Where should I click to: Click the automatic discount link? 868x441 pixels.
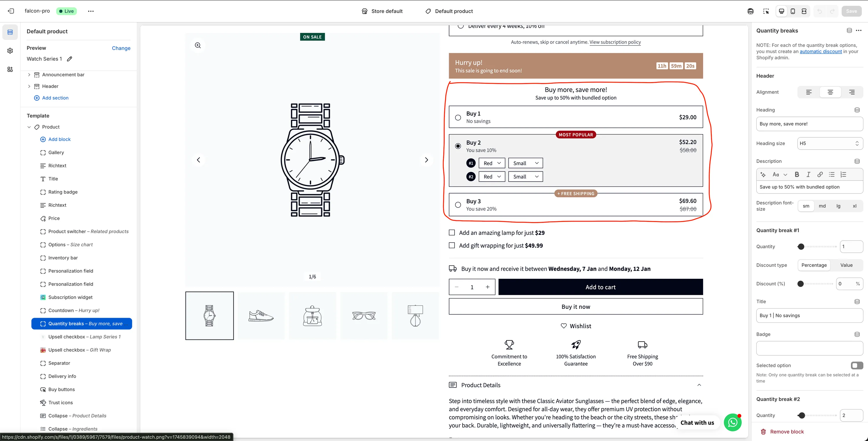[821, 51]
